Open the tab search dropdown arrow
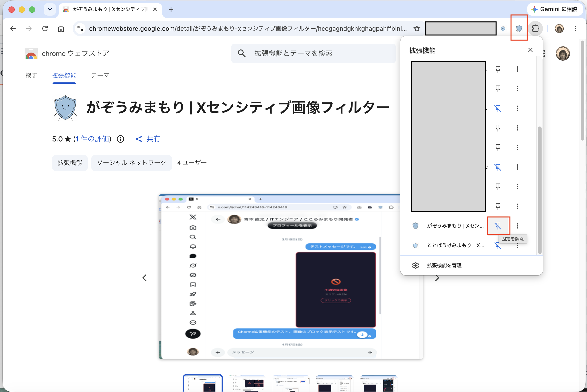587x392 pixels. (50, 10)
